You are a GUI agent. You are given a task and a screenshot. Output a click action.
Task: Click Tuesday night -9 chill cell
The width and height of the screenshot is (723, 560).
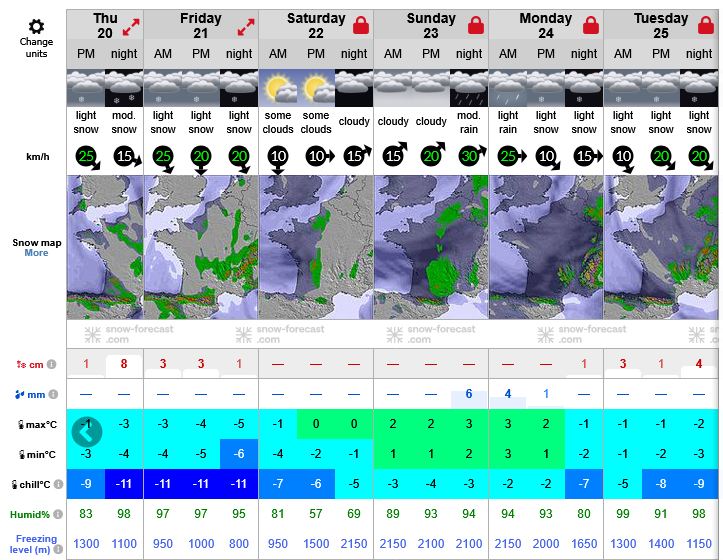click(x=699, y=484)
